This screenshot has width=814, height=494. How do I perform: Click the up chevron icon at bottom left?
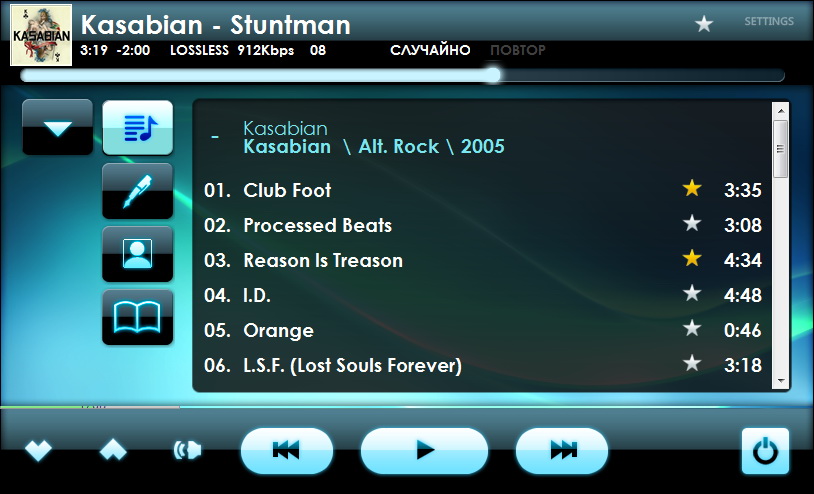click(113, 450)
